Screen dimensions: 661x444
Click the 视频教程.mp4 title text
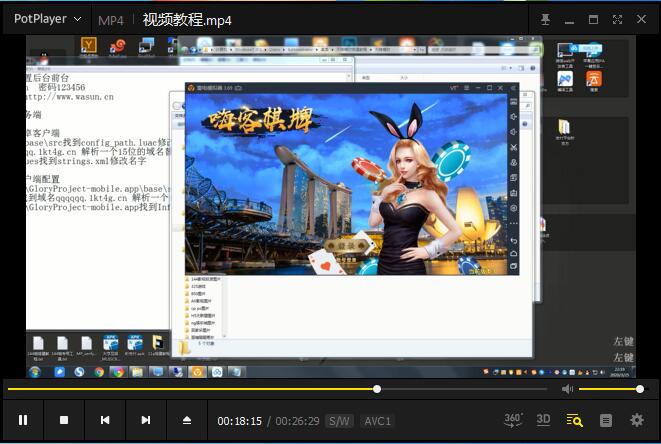click(187, 20)
